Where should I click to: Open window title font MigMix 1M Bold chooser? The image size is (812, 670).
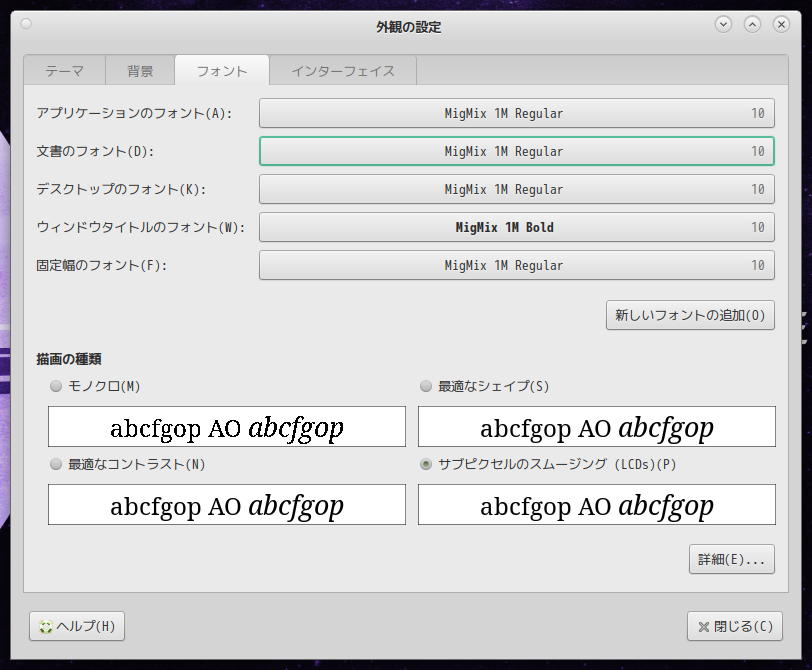point(517,227)
